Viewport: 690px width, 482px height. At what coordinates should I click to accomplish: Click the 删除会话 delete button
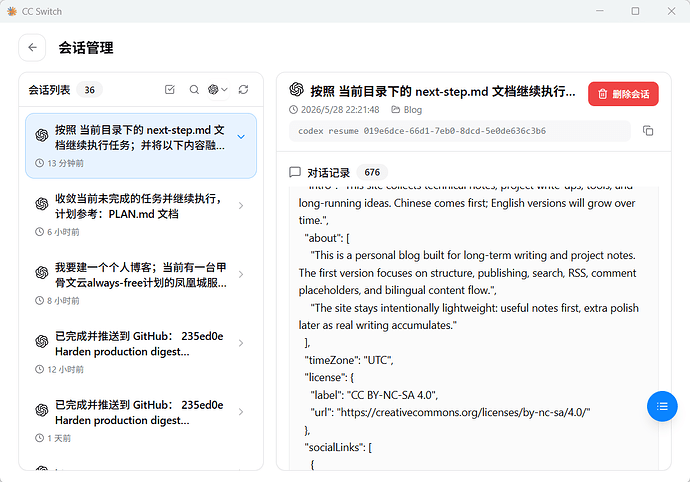point(623,94)
